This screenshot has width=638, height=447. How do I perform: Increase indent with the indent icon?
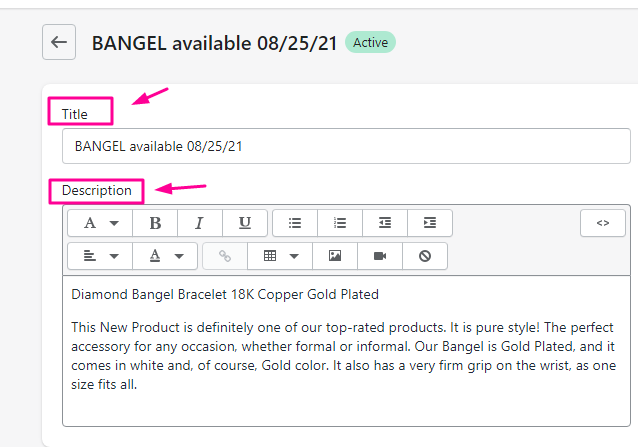(x=430, y=223)
